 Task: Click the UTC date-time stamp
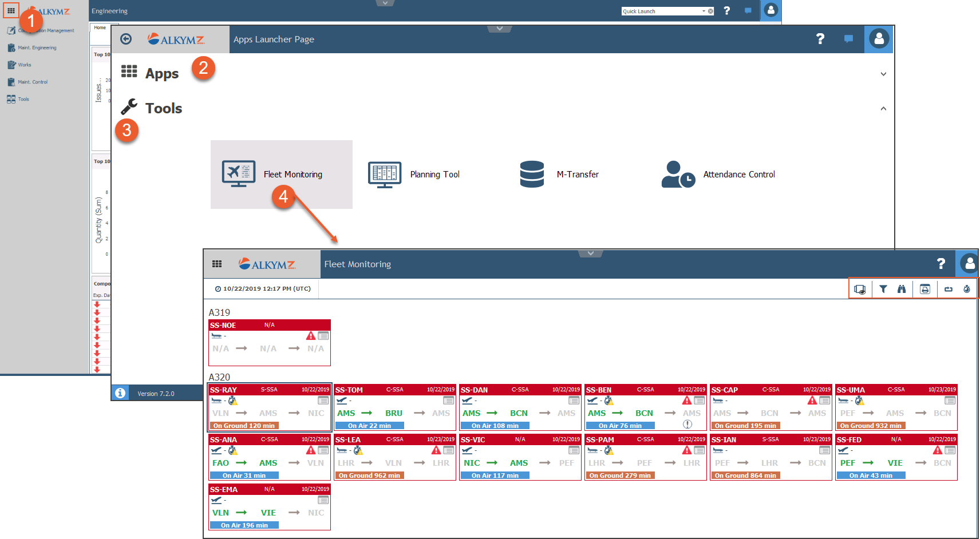263,289
